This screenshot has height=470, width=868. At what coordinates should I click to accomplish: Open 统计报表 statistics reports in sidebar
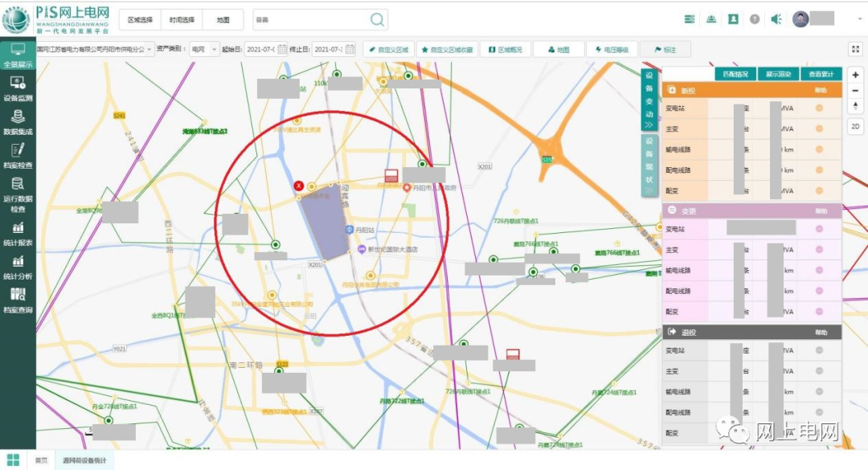(x=18, y=234)
